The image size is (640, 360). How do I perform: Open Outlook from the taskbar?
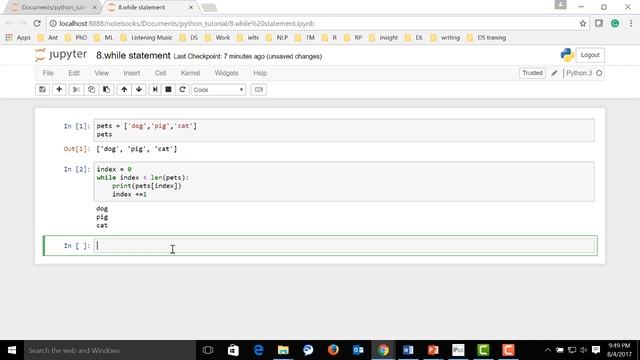[358, 350]
